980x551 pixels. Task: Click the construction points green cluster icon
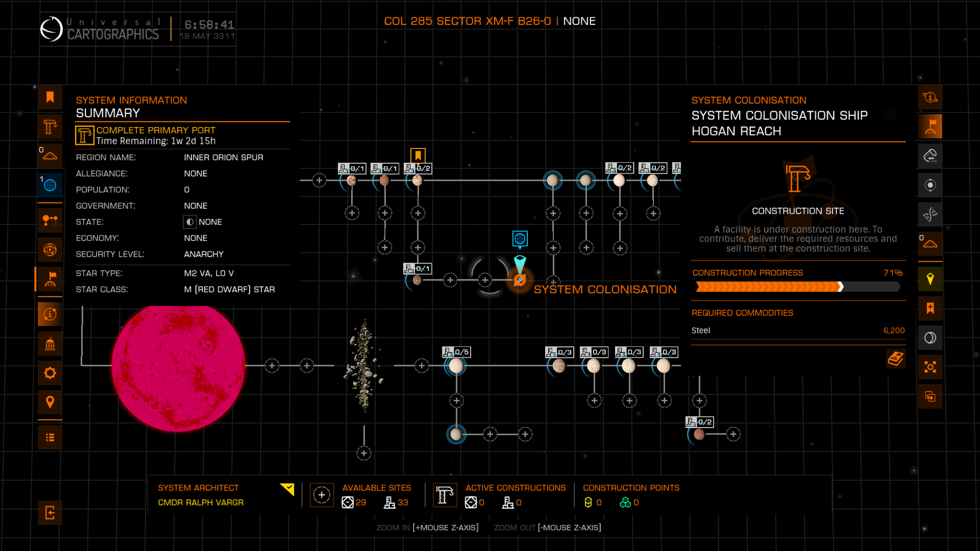pos(625,503)
